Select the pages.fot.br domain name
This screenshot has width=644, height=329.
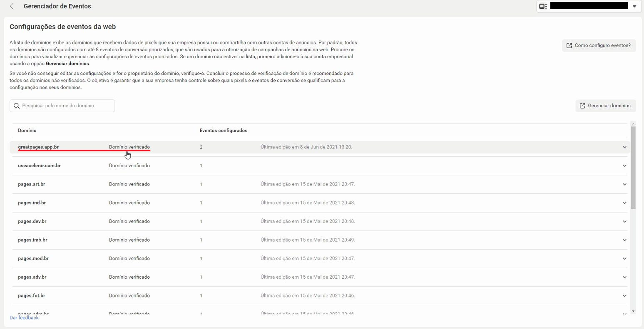32,296
